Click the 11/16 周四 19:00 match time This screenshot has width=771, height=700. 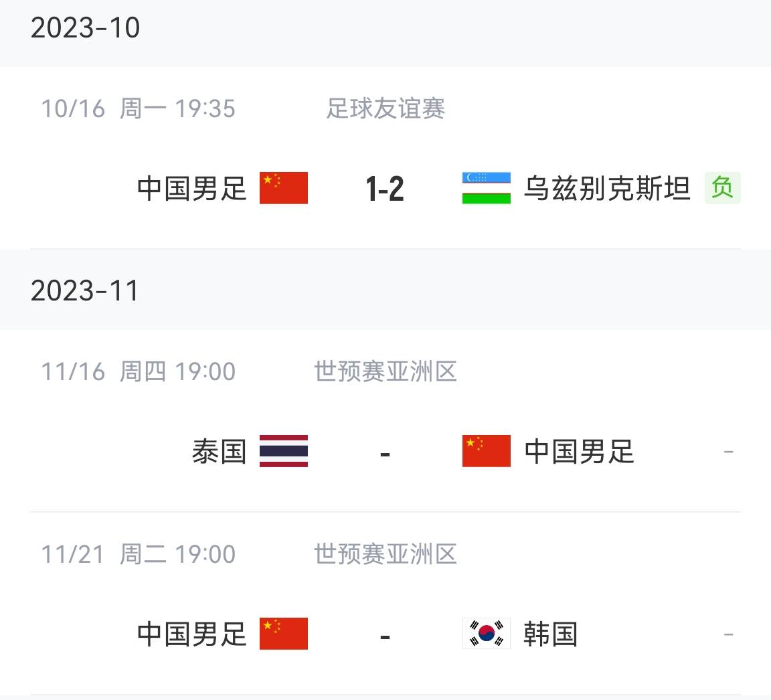pos(138,371)
